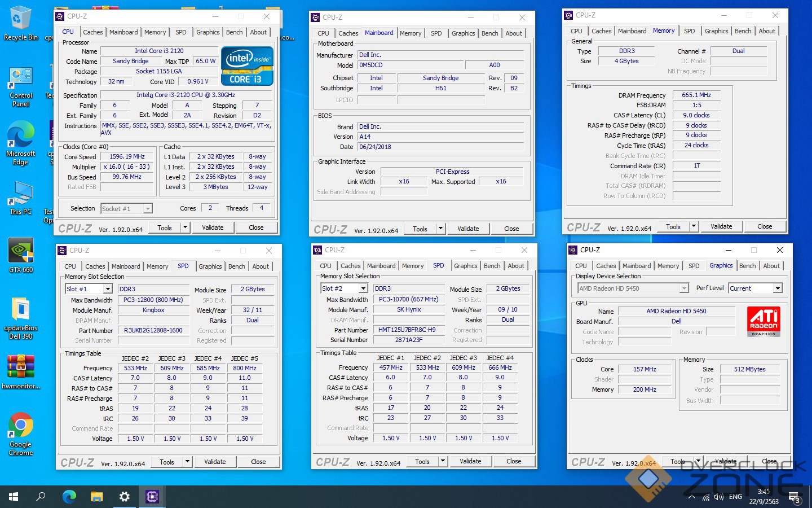Click Validate in the Kingbox SPD window
The height and width of the screenshot is (508, 812).
pos(214,462)
